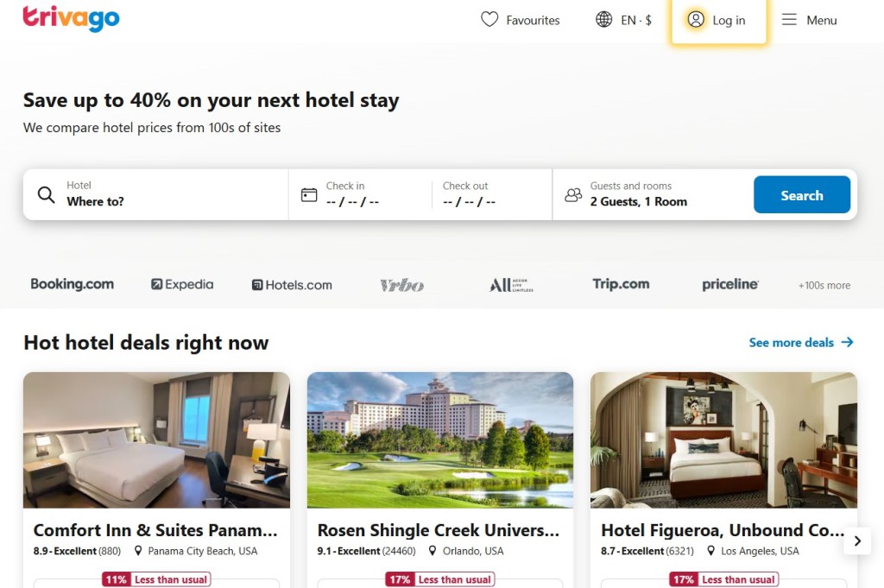This screenshot has height=588, width=884.
Task: Click the blue Search button
Action: click(802, 194)
